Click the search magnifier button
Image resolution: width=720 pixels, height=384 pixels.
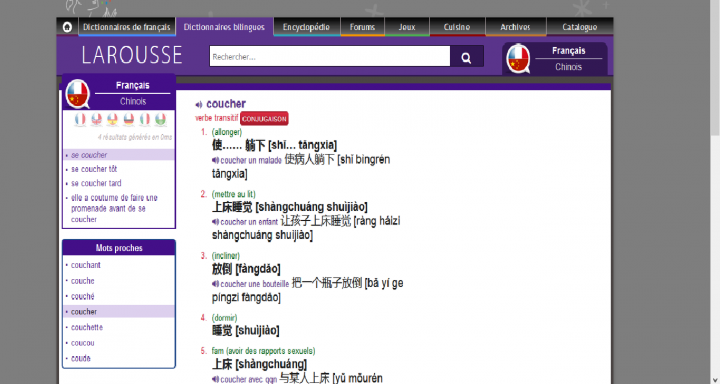[x=467, y=57]
